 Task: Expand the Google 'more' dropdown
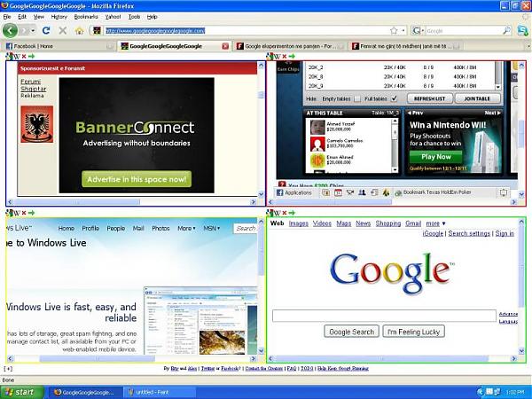pyautogui.click(x=435, y=223)
